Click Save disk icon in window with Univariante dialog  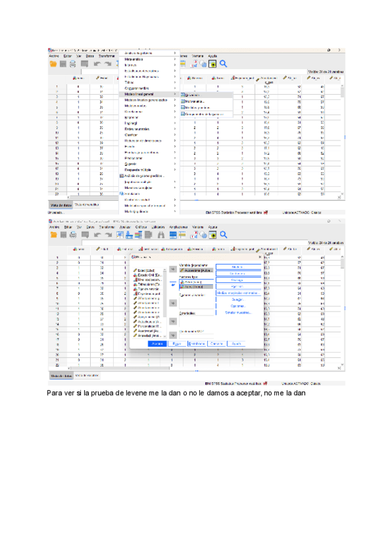click(63, 235)
